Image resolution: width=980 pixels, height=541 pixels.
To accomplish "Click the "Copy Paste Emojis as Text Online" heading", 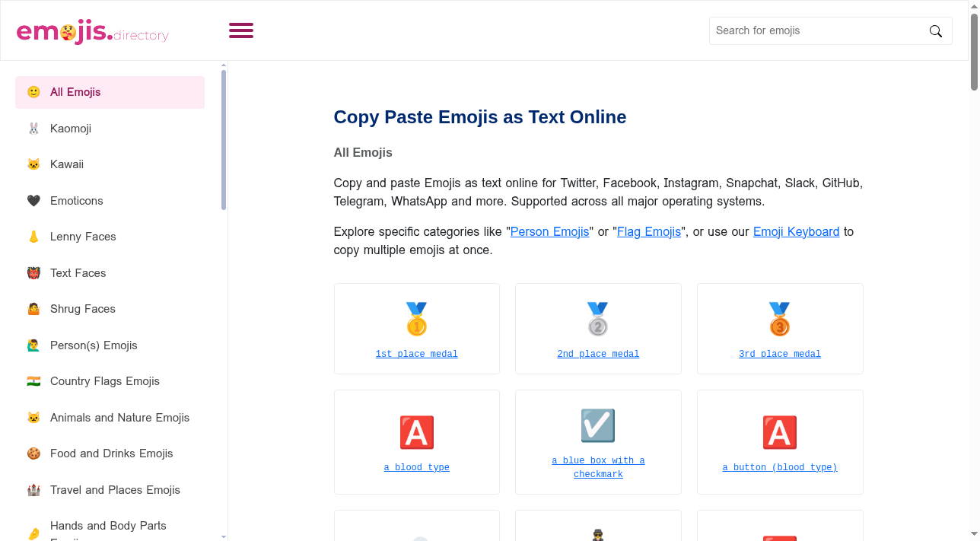I will 480,117.
